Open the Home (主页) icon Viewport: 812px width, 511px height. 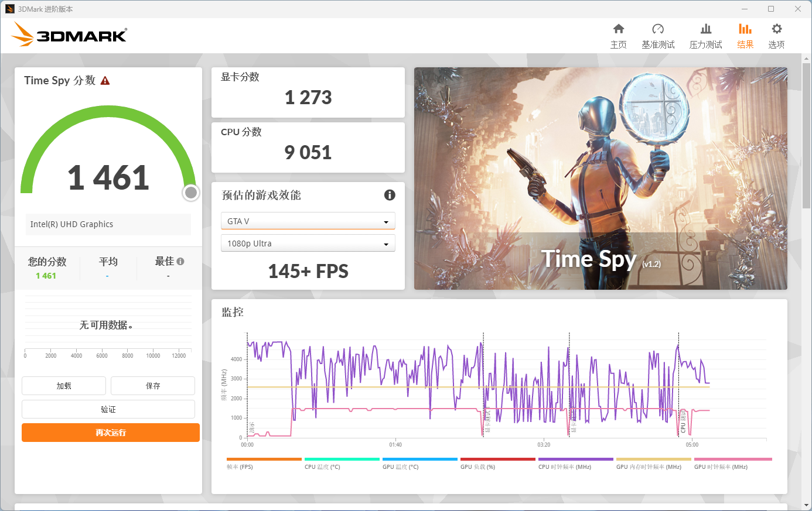click(x=618, y=29)
